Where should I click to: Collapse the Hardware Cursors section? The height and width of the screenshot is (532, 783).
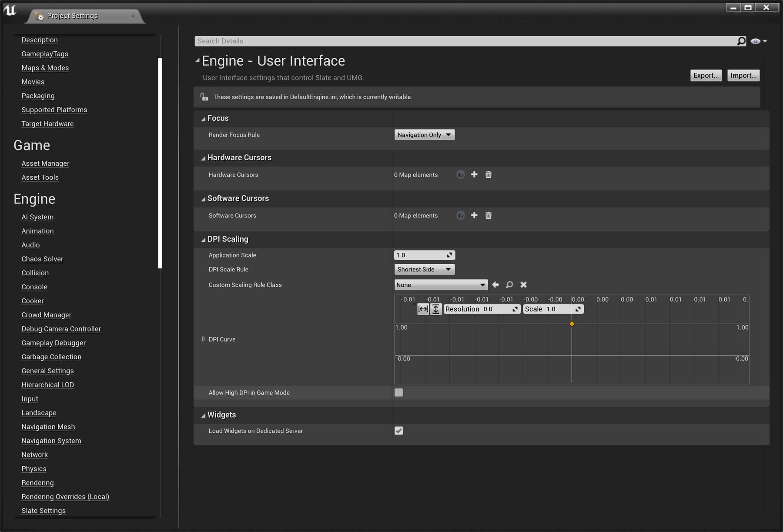pos(203,158)
